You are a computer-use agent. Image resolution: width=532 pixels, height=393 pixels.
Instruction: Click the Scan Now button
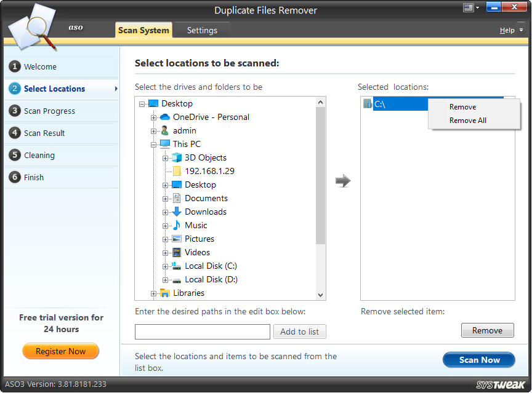tap(478, 360)
